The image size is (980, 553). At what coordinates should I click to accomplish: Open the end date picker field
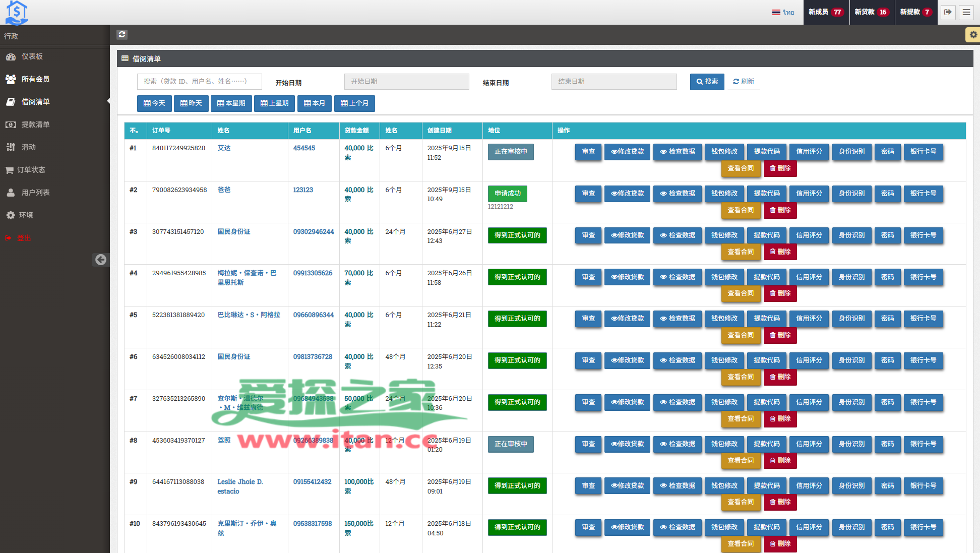(614, 82)
